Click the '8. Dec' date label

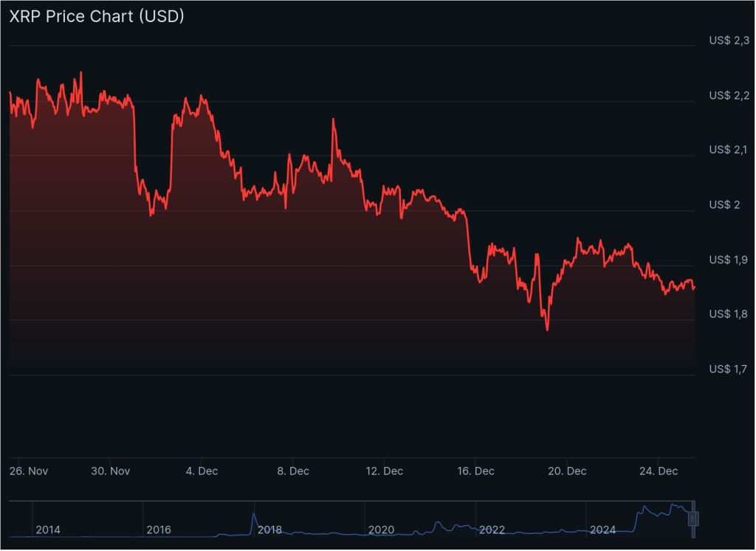click(292, 471)
